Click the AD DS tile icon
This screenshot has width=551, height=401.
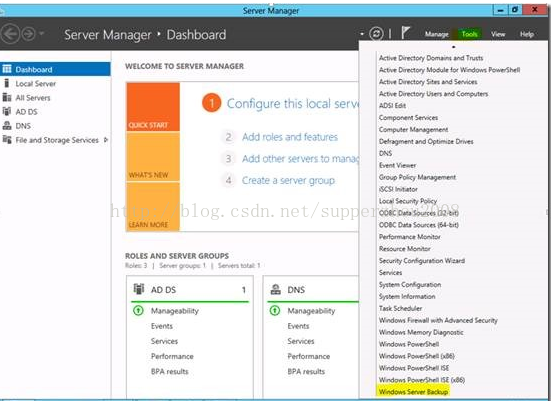(x=139, y=289)
